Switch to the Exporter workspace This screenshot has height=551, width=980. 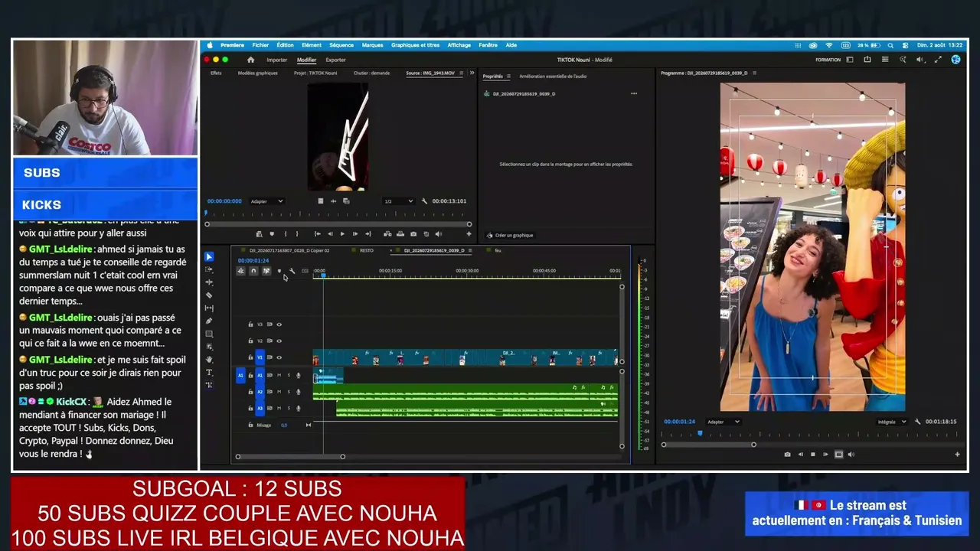335,60
